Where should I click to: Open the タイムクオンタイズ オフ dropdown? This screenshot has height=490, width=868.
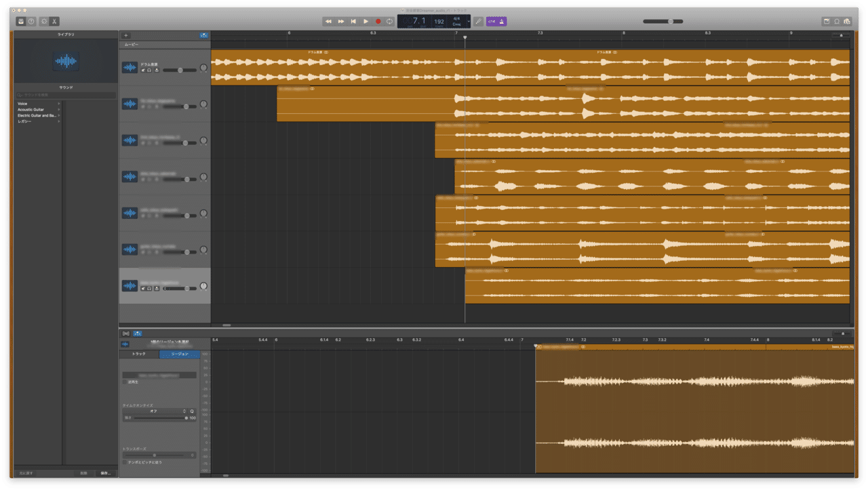pyautogui.click(x=154, y=411)
